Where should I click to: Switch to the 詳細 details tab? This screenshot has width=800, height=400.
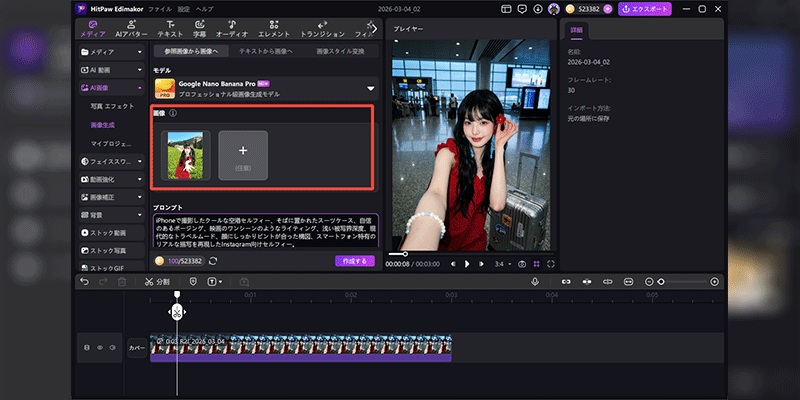[576, 31]
